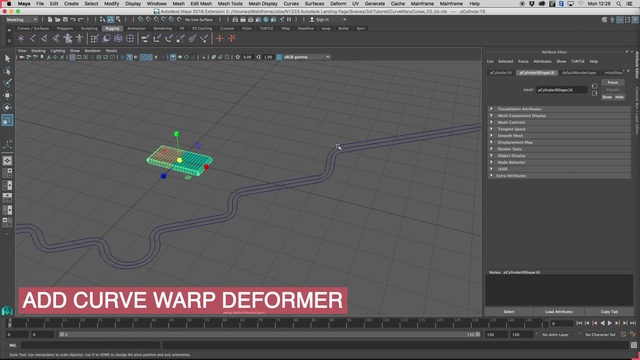Image resolution: width=640 pixels, height=360 pixels.
Task: Expand Mesh Component Display section
Action: point(559,116)
